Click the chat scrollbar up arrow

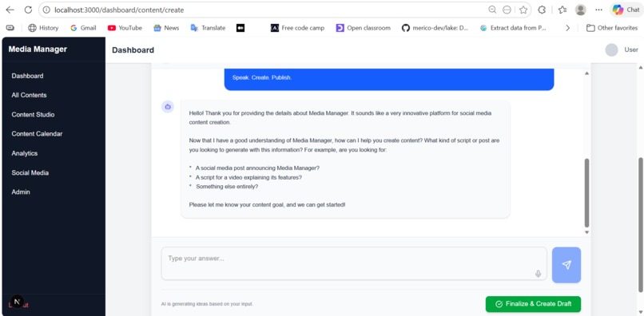pos(587,73)
